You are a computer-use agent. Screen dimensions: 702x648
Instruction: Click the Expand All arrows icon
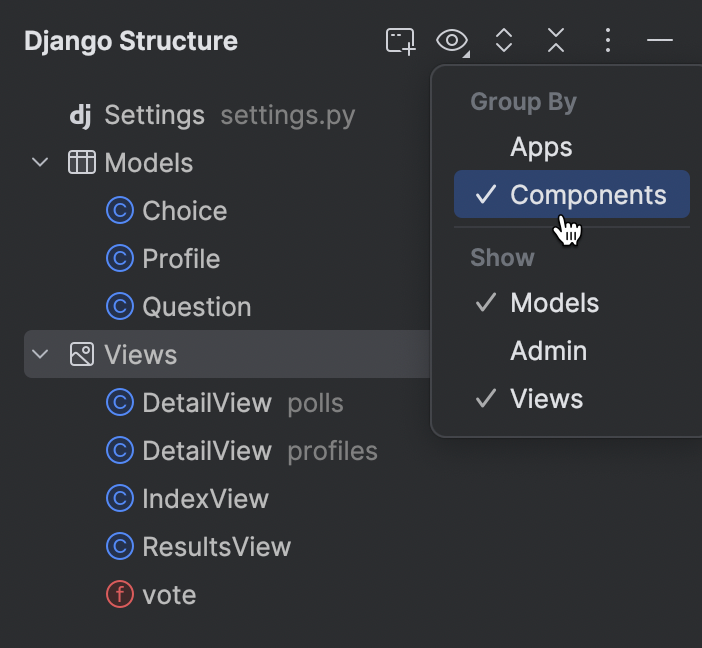tap(504, 41)
